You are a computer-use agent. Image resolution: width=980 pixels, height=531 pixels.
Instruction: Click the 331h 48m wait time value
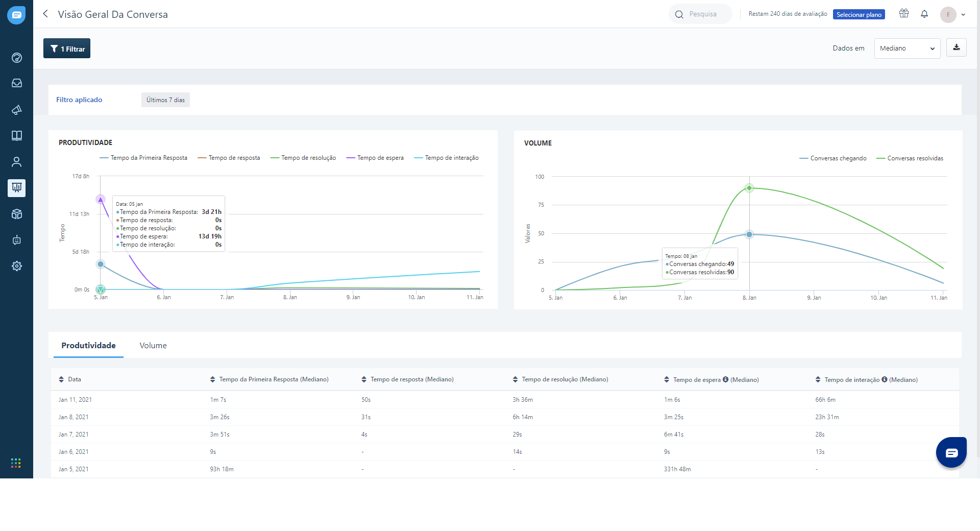[677, 469]
